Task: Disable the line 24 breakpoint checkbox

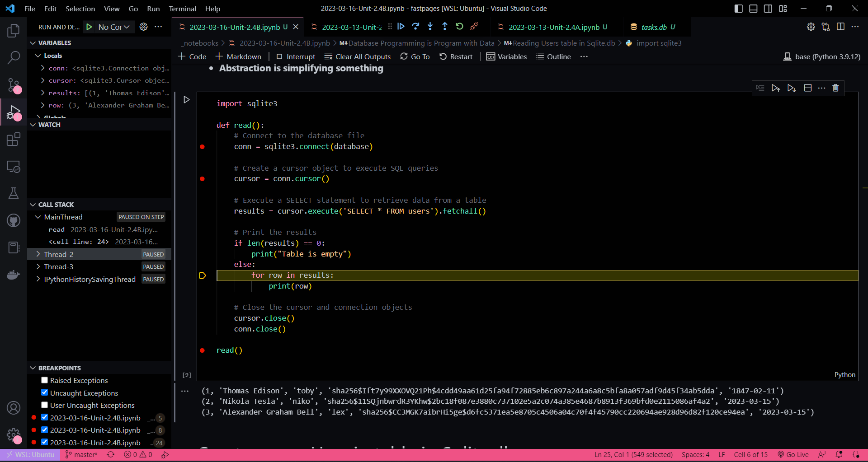Action: pyautogui.click(x=44, y=442)
